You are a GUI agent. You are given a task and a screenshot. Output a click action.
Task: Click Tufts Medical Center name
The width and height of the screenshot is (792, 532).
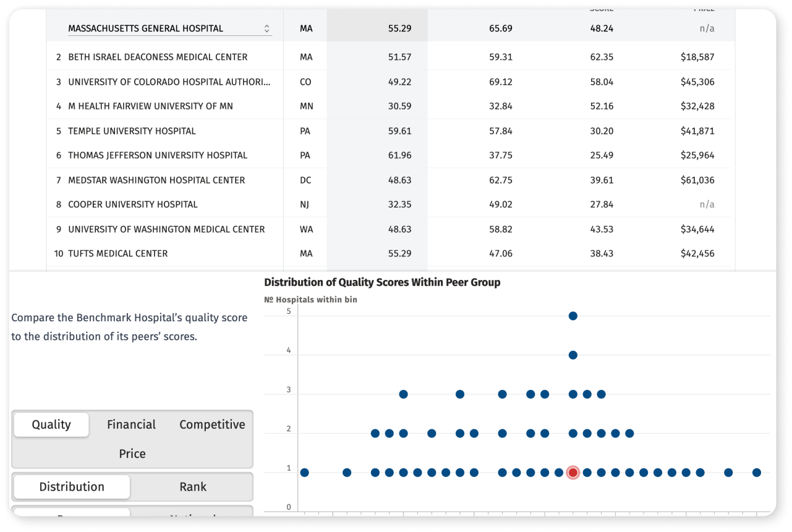pos(118,253)
